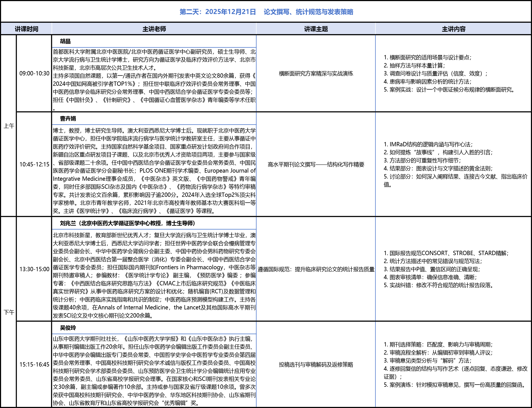Select the 讲课时间 column header

[x=26, y=29]
